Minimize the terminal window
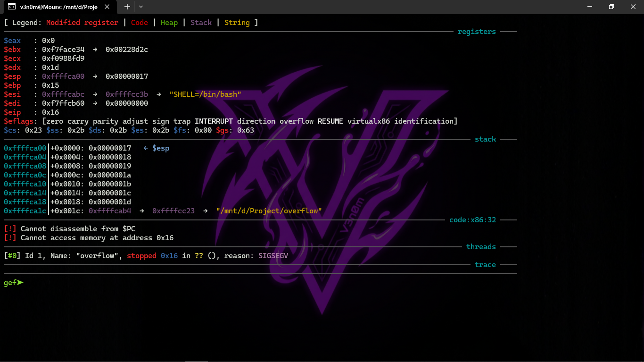 [589, 7]
